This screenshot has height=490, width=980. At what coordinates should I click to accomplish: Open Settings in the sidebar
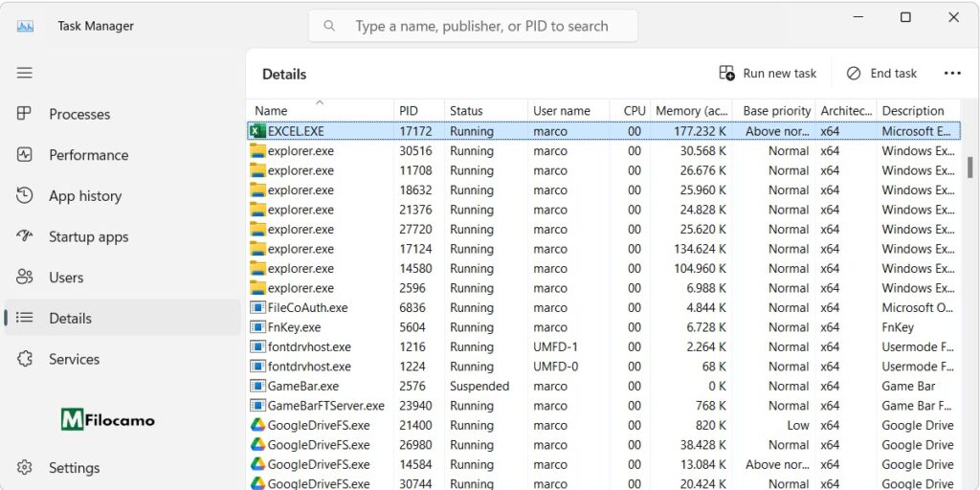122,467
